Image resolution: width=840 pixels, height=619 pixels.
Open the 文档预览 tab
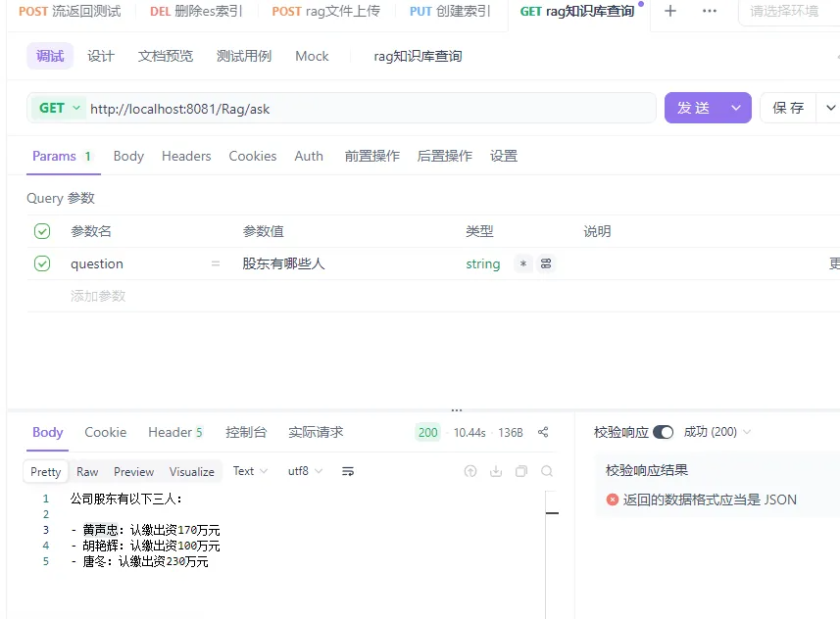tap(166, 56)
